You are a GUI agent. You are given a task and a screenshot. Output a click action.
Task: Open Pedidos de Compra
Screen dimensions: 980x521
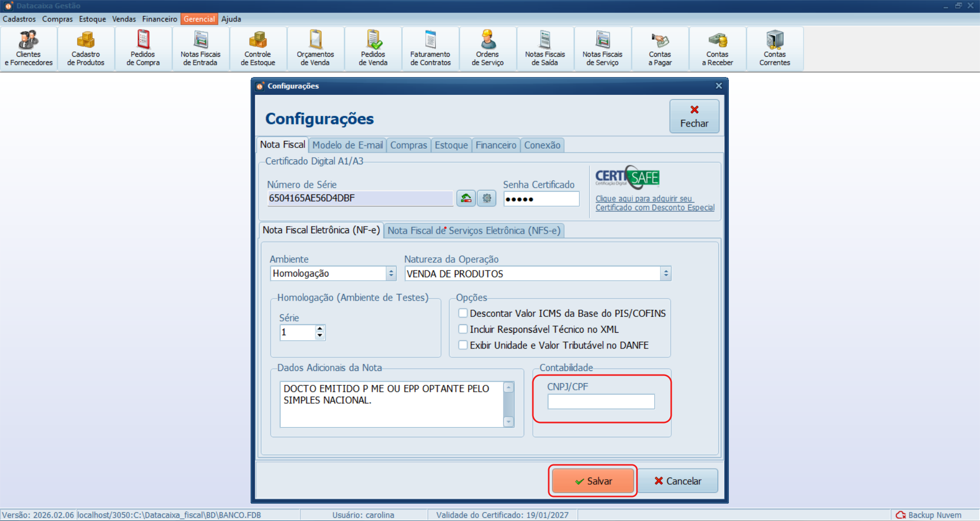143,49
